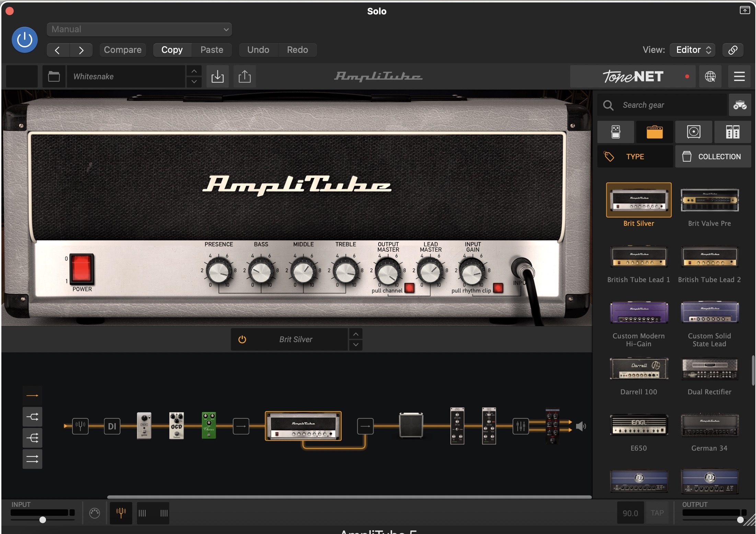
Task: Select the Dual Rectifier amp
Action: pyautogui.click(x=709, y=369)
